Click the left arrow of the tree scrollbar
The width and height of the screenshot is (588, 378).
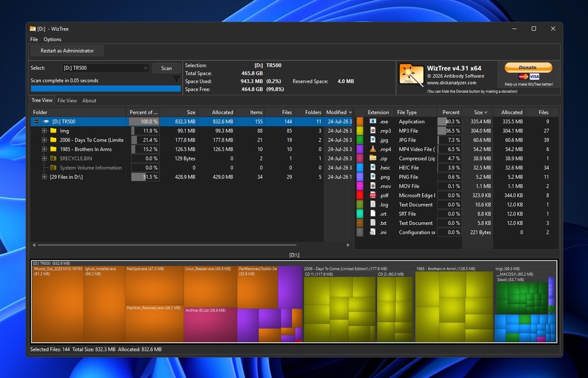pos(34,245)
